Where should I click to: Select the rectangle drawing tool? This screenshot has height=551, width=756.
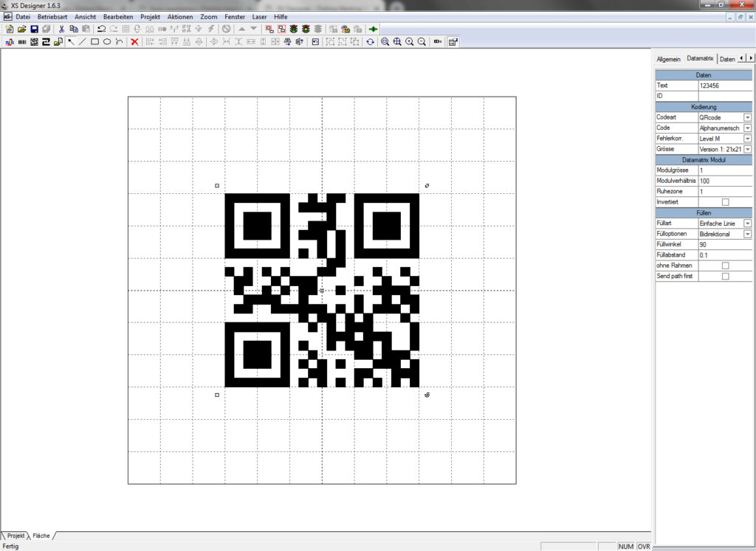pyautogui.click(x=94, y=42)
